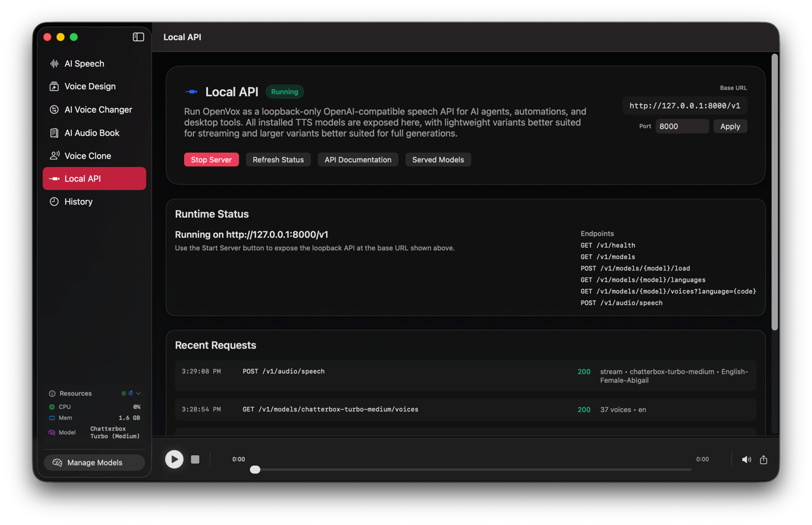Click the Running status badge

pyautogui.click(x=284, y=91)
